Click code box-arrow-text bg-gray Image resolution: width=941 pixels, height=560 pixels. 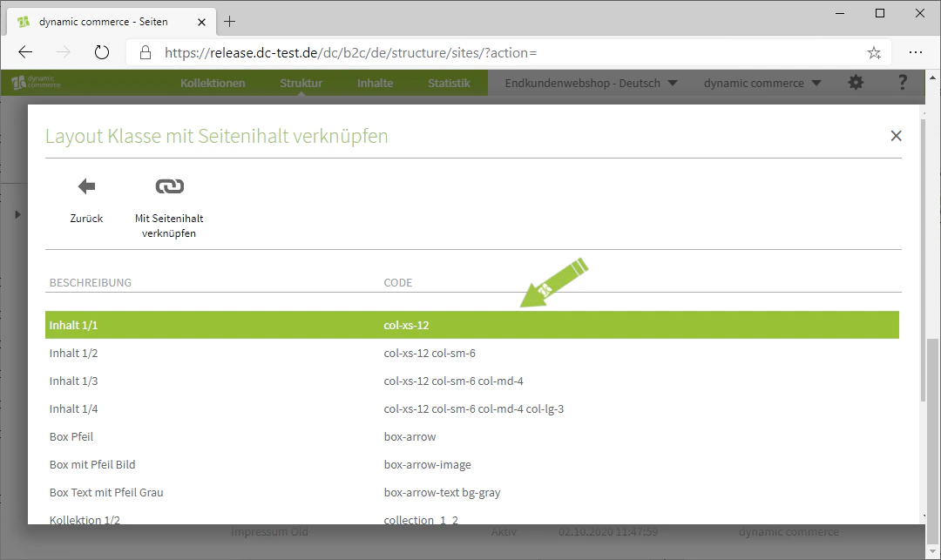click(x=443, y=492)
